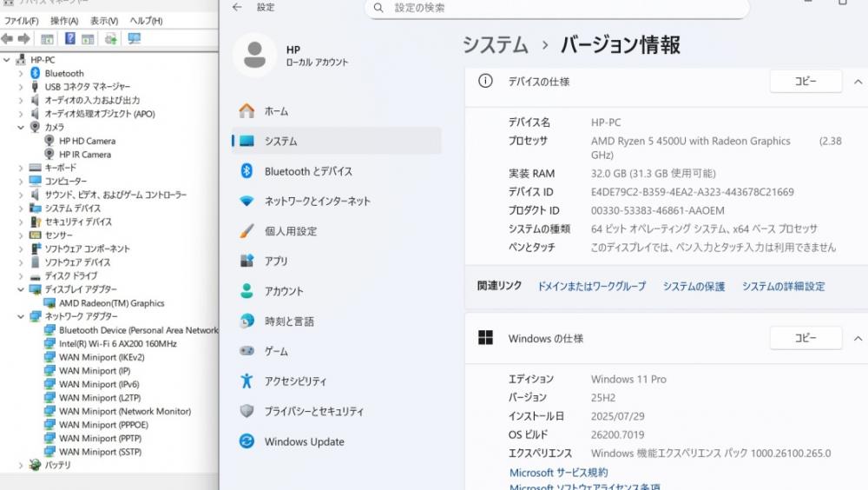
Task: Expand the キーボード category
Action: (21, 168)
